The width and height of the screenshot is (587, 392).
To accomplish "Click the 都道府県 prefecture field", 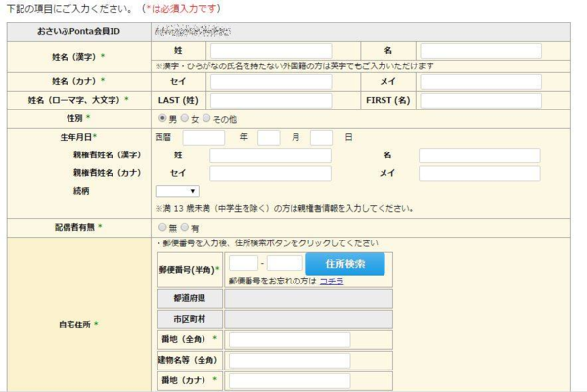I will click(308, 298).
